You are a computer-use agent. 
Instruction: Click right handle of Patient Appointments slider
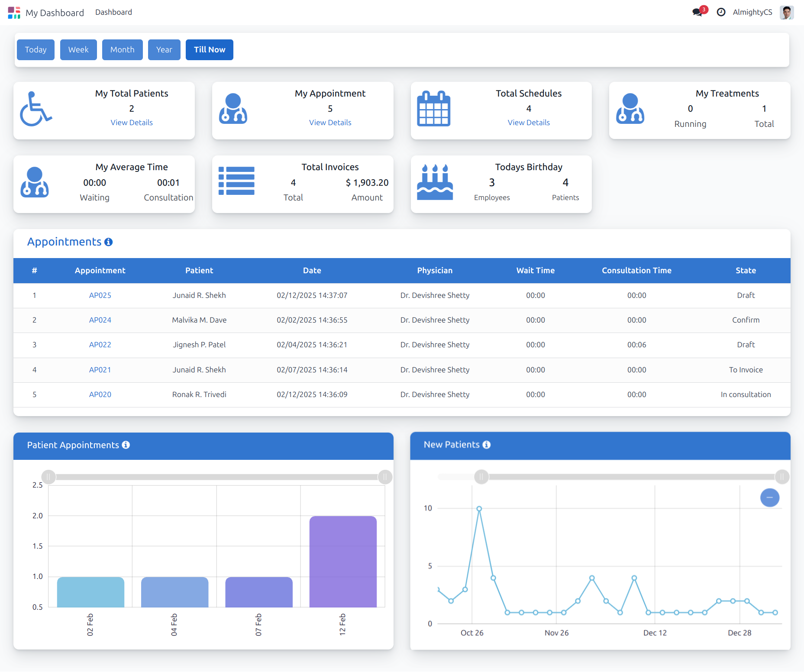[385, 477]
